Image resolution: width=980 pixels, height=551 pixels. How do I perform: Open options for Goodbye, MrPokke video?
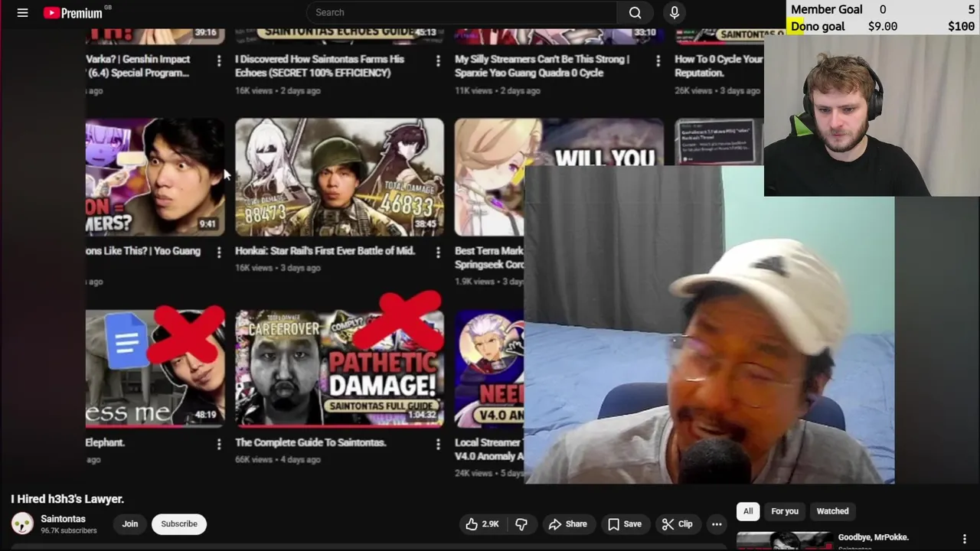click(965, 539)
